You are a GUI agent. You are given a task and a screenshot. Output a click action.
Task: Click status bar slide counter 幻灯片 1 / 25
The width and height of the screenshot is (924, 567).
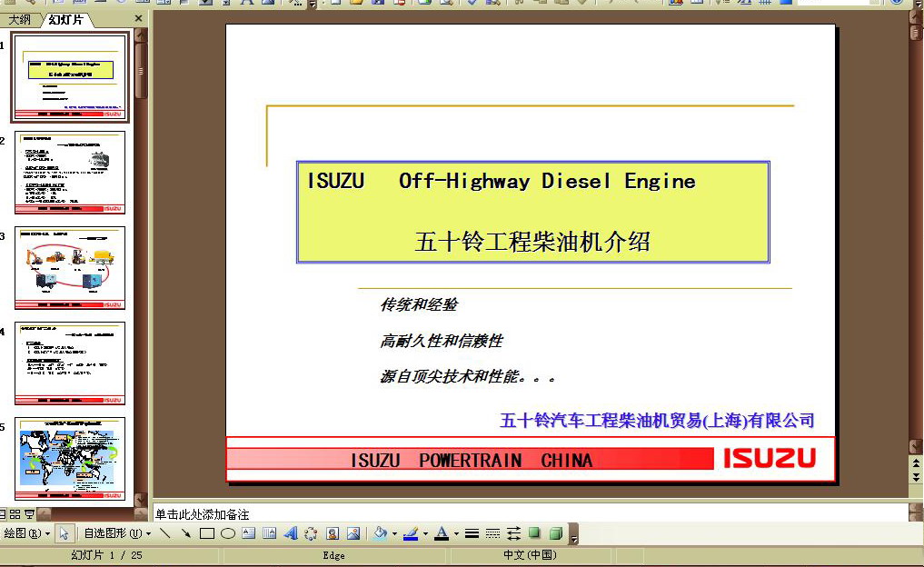point(106,555)
